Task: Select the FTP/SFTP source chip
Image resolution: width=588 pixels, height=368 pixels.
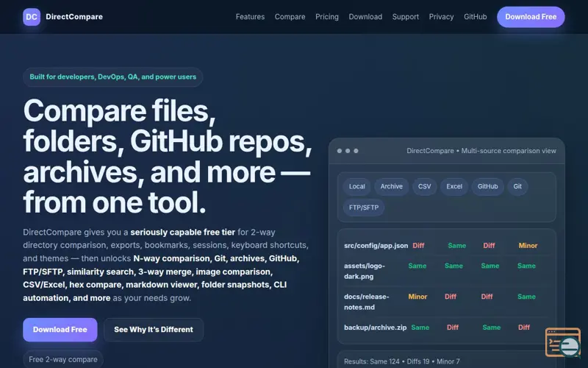Action: click(364, 208)
